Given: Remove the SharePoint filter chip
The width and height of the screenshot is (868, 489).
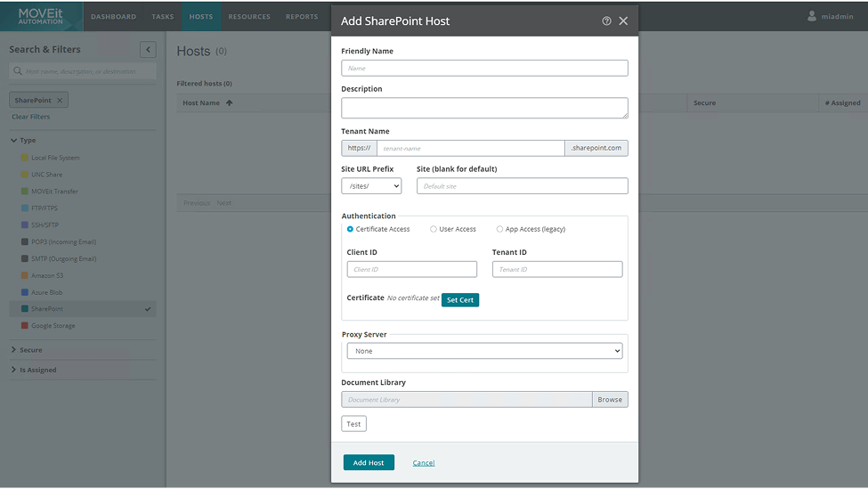Looking at the screenshot, I should coord(60,101).
